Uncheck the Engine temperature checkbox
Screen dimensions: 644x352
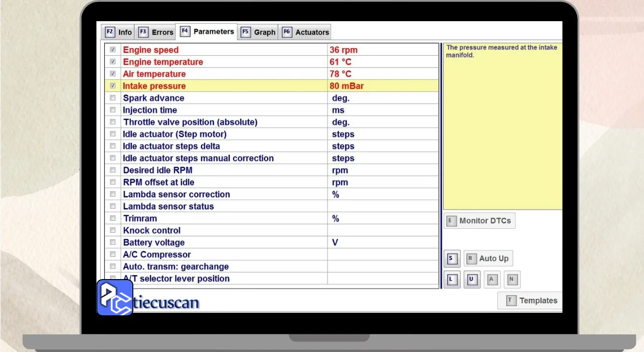tap(113, 62)
